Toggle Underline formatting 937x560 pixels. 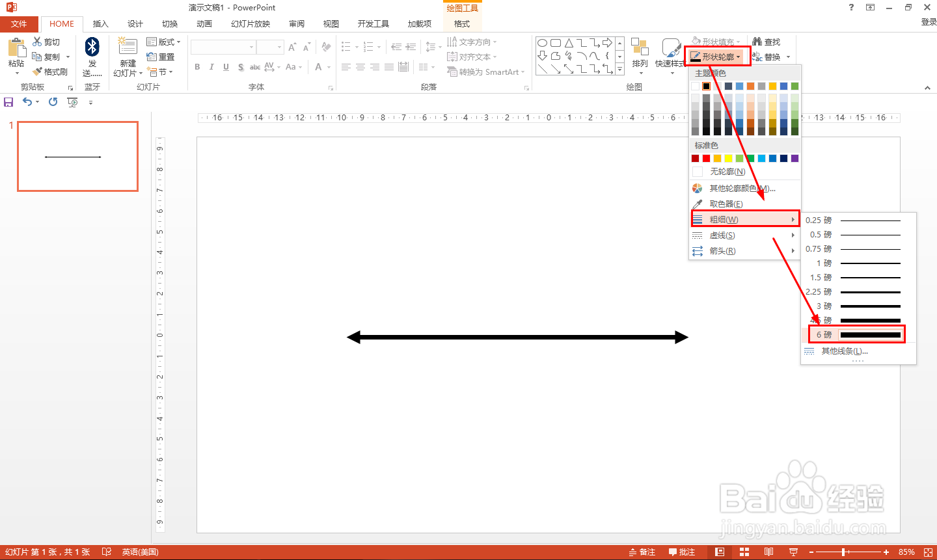coord(226,67)
